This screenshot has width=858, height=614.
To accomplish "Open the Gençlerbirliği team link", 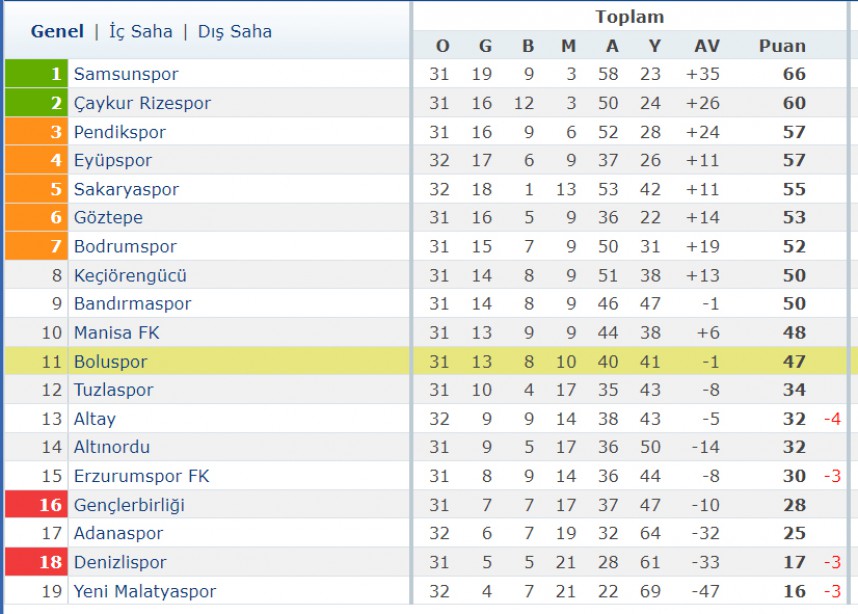I will point(129,505).
